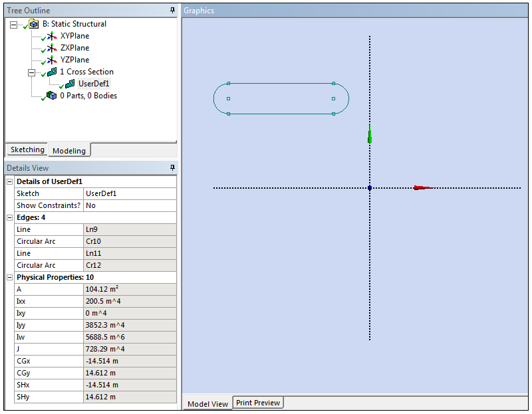The image size is (532, 414).
Task: Click the Parts and Bodies icon
Action: (52, 96)
